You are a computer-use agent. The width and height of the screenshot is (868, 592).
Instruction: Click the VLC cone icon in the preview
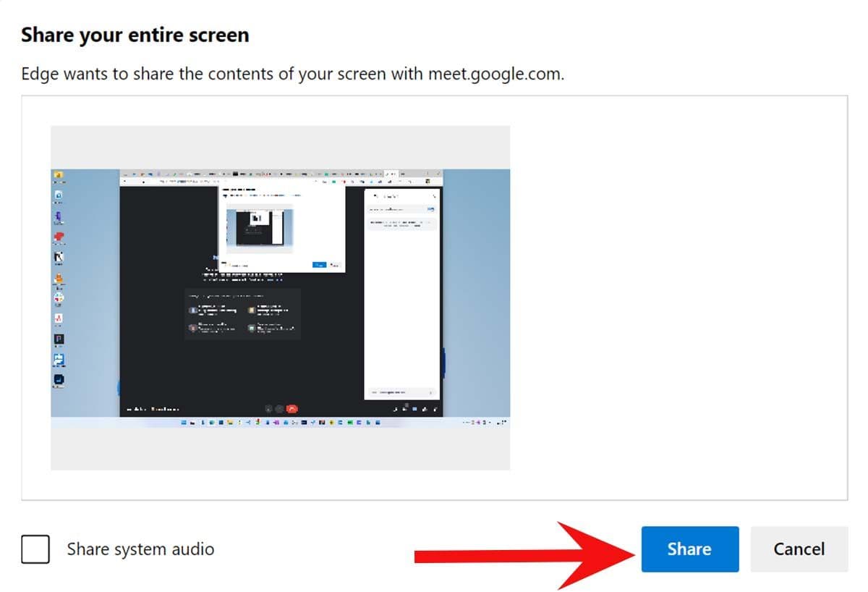[59, 278]
